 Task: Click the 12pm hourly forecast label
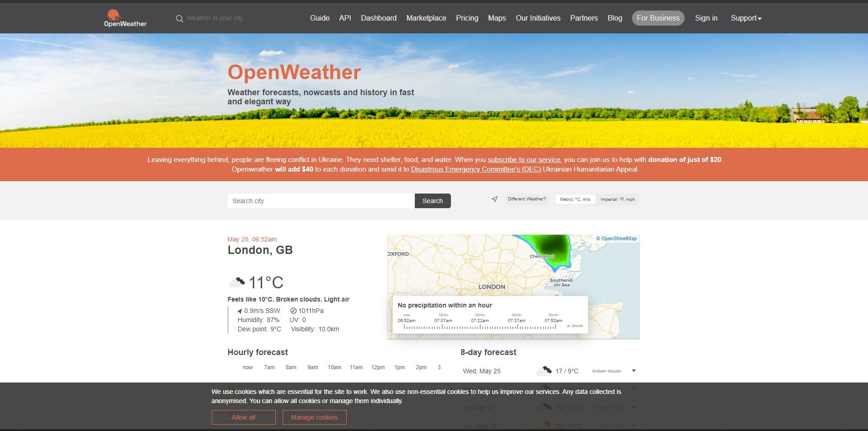pos(378,367)
